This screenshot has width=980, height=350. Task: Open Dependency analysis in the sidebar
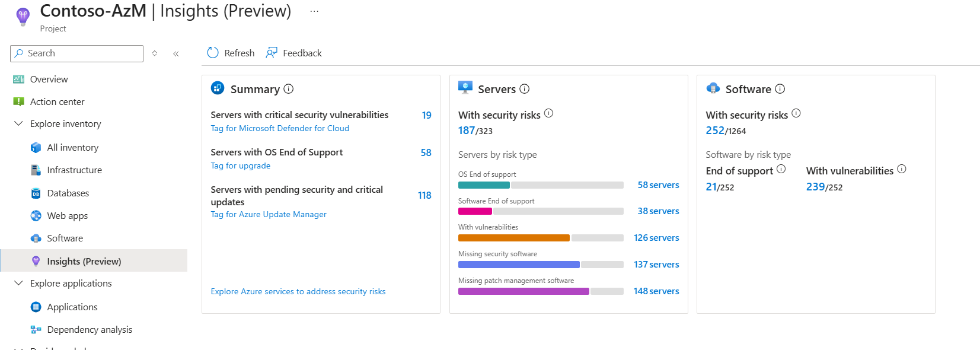click(x=90, y=329)
